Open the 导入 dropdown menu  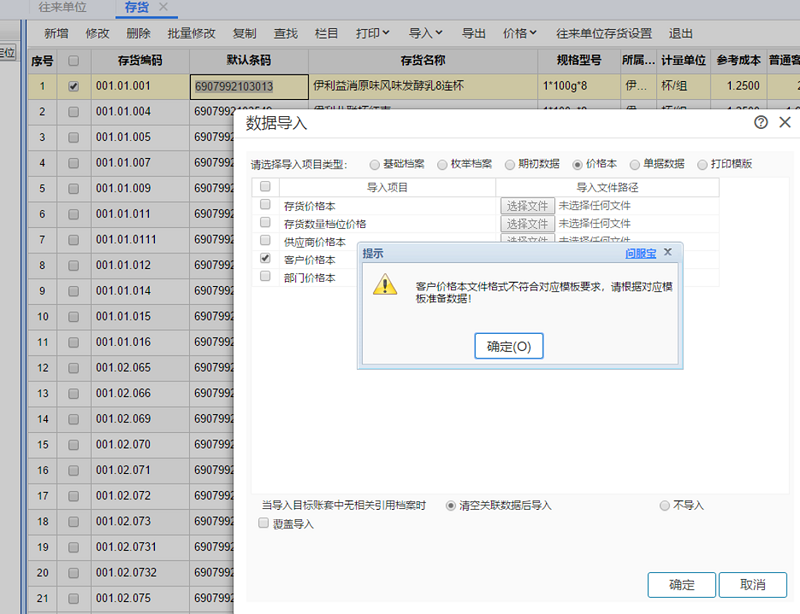(x=426, y=34)
